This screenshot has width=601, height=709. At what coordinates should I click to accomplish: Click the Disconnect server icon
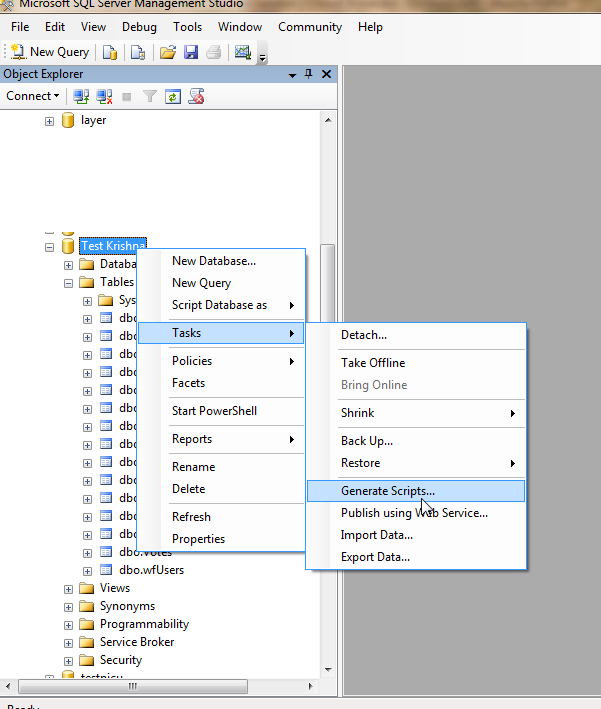click(x=104, y=96)
